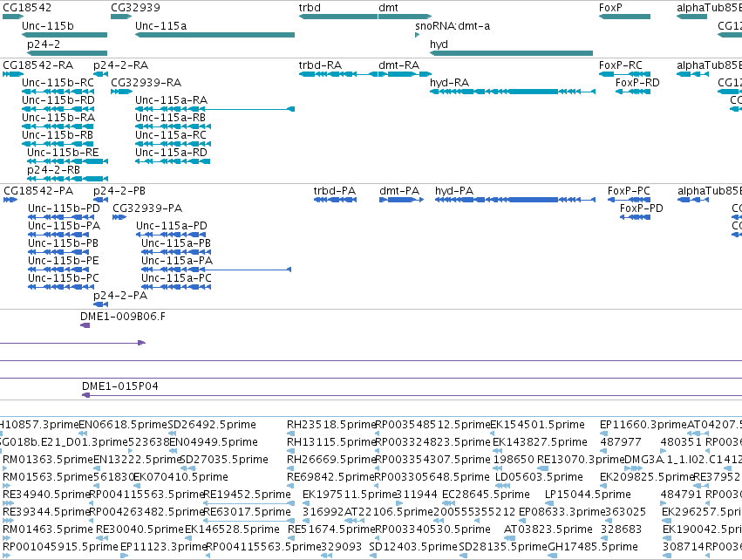Select the 'EP08633.3prime' EST label
Viewport: 742px width, 560px height.
click(562, 512)
